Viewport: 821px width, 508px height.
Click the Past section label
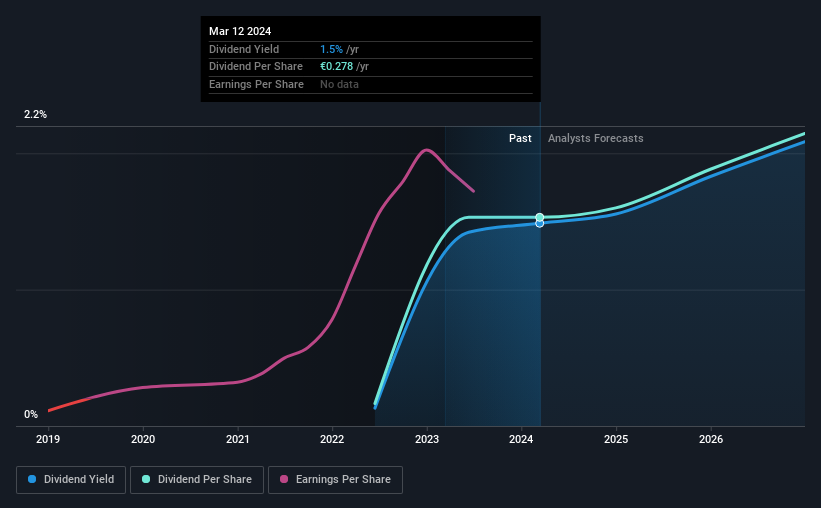pos(520,138)
